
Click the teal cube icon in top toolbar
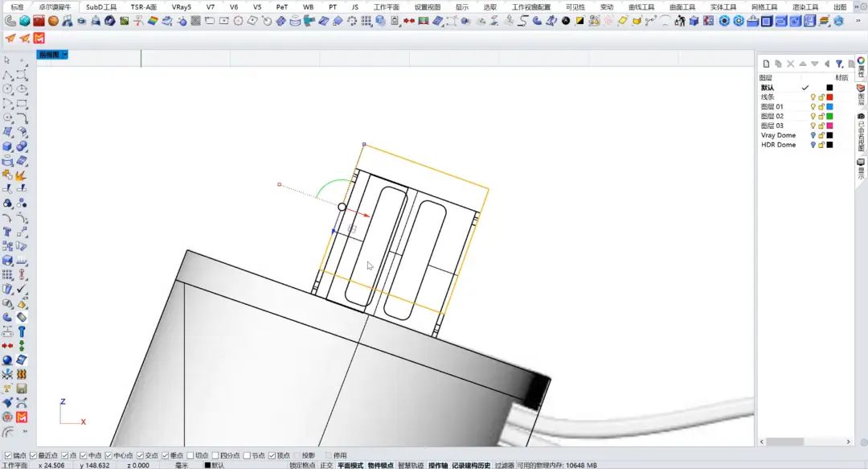point(24,21)
